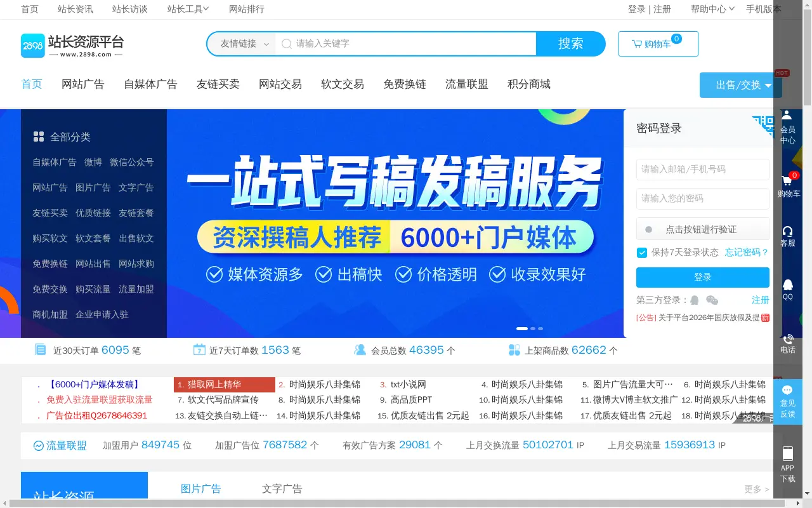Open 猎取网上精华 highlighted ad link
Image resolution: width=812 pixels, height=508 pixels.
click(x=225, y=385)
